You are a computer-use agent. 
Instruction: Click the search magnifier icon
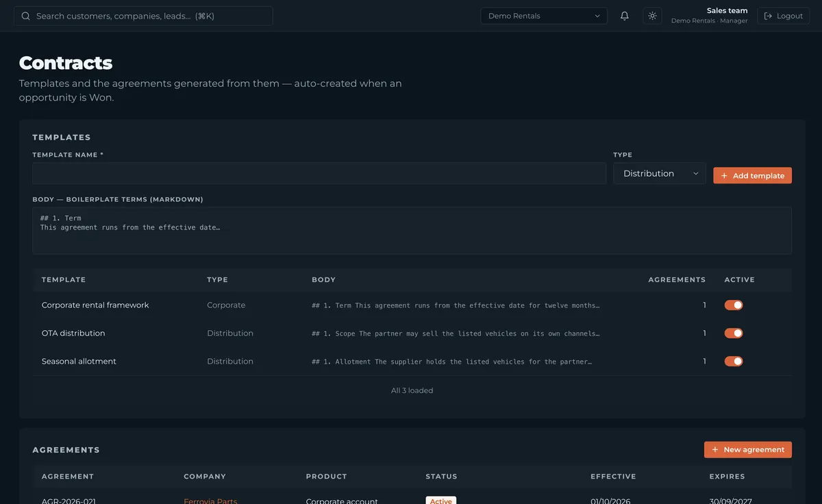tap(26, 16)
